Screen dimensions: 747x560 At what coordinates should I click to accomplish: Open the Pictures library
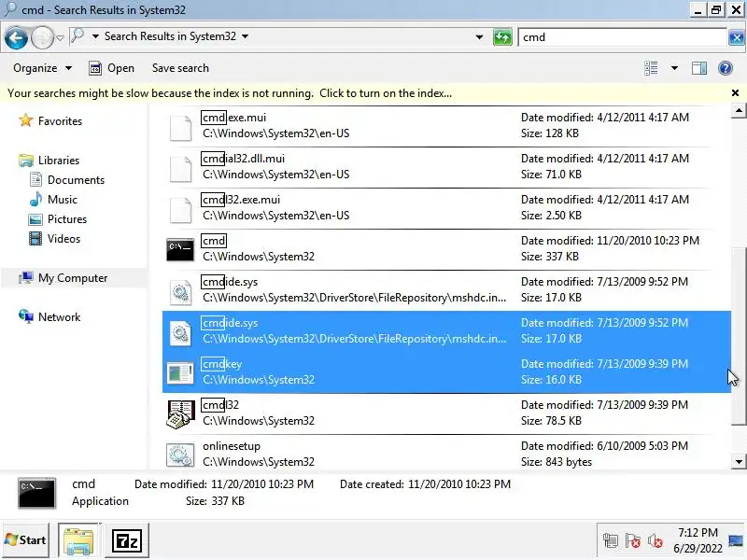click(x=67, y=219)
